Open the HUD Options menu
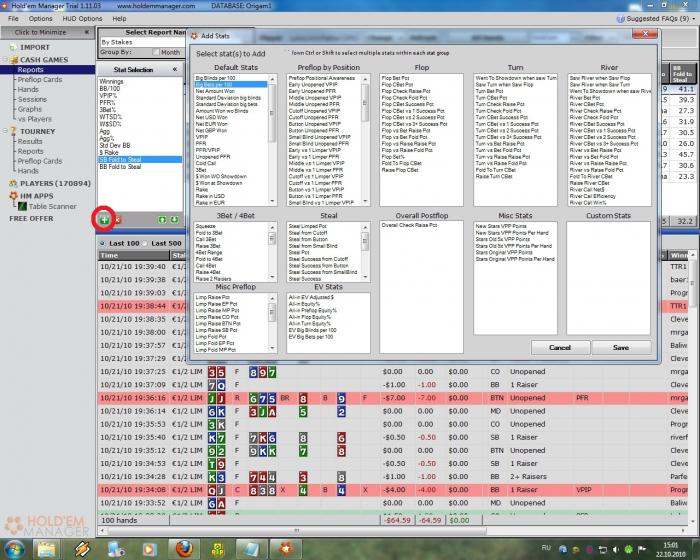 (x=82, y=19)
